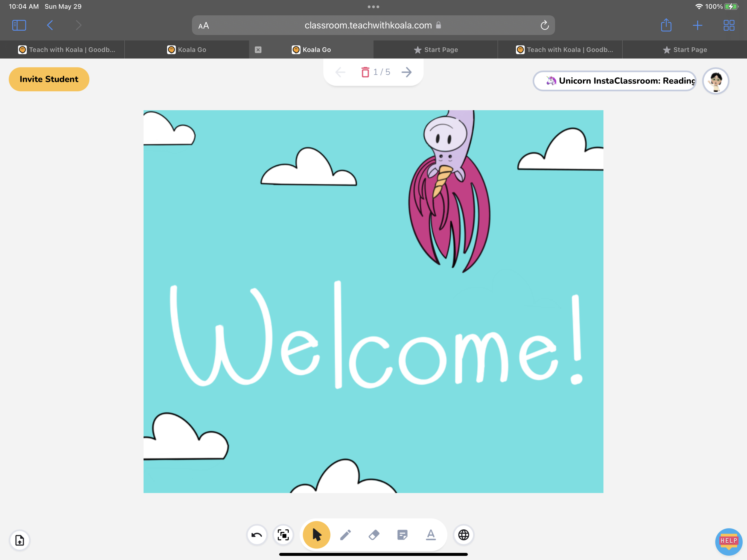Click the Invite Student button
747x560 pixels.
tap(49, 79)
